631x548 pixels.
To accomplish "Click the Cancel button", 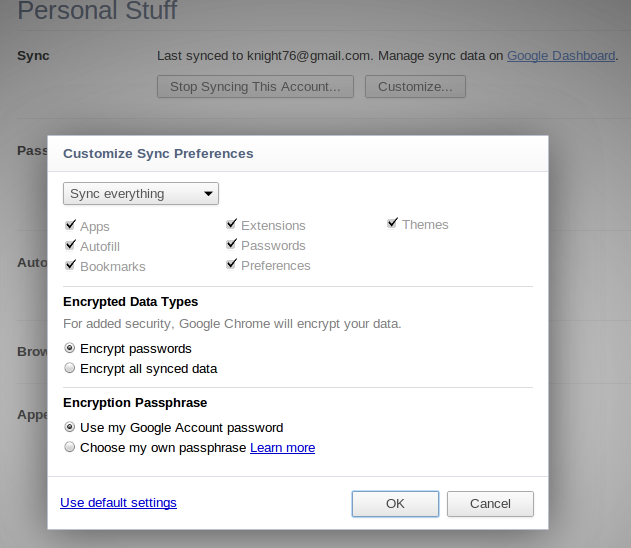I will pos(490,504).
